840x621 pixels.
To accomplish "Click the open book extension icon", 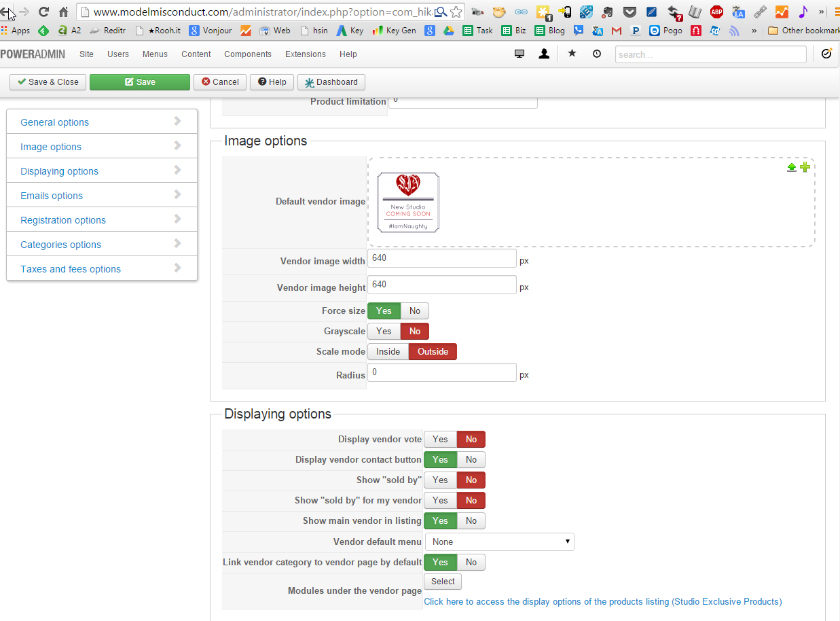I will (x=695, y=12).
